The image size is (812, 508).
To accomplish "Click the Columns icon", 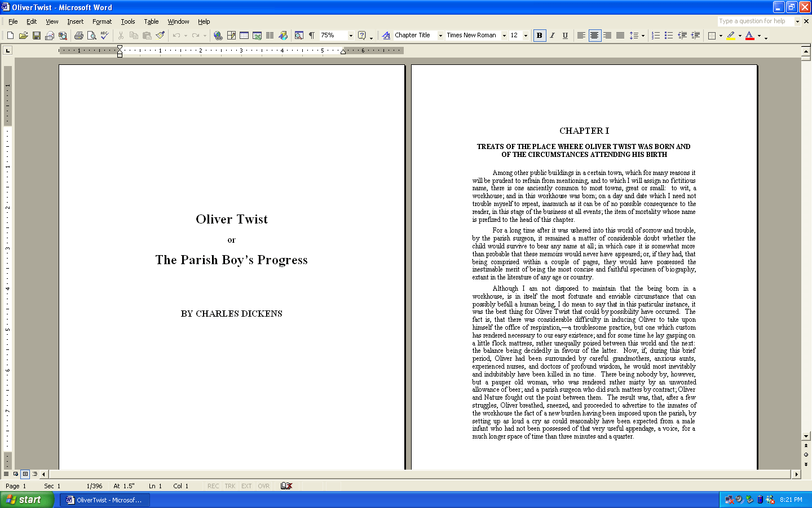I will pos(270,36).
